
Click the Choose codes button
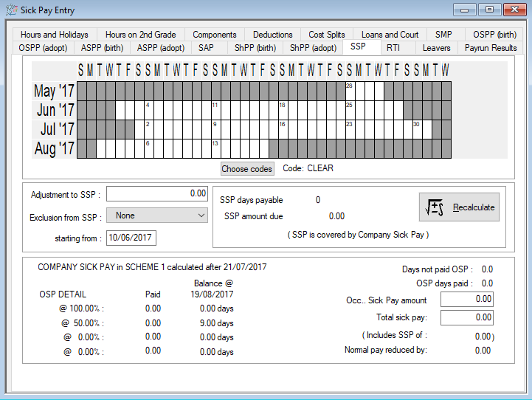[246, 168]
